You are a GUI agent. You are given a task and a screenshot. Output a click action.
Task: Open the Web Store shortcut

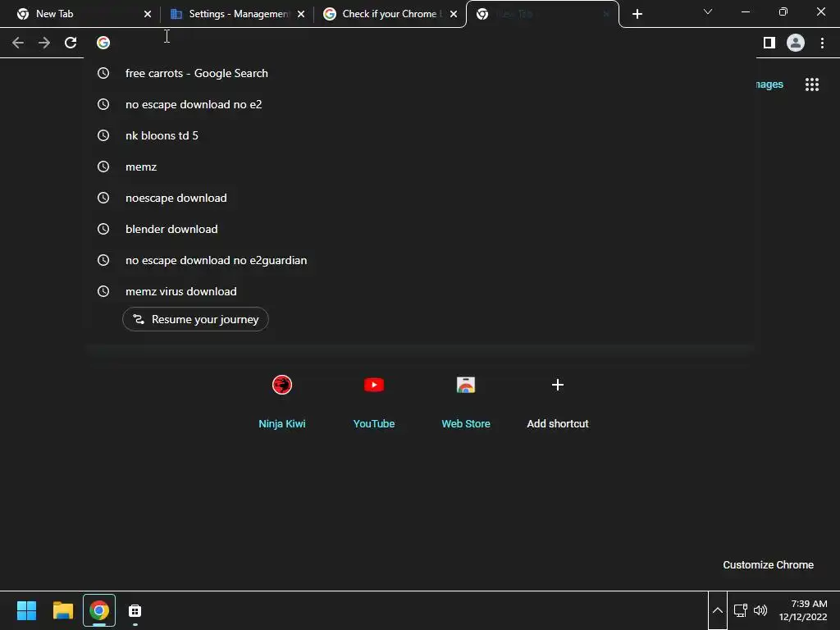[x=466, y=402]
